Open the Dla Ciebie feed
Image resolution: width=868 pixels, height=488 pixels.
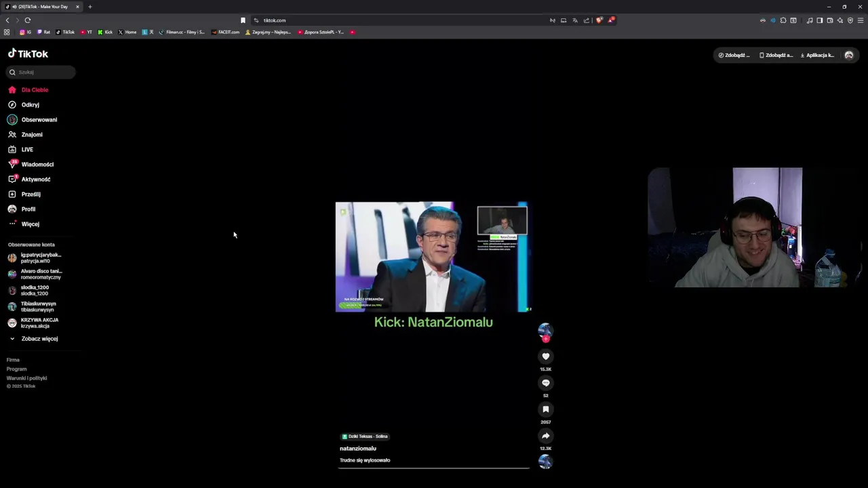click(28, 89)
